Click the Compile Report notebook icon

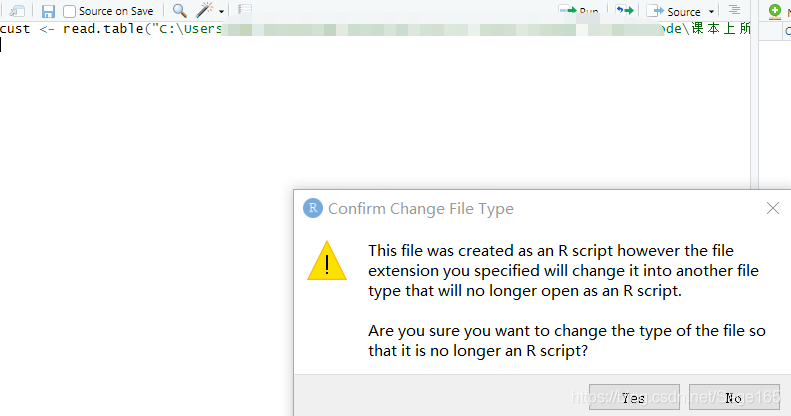pyautogui.click(x=245, y=9)
